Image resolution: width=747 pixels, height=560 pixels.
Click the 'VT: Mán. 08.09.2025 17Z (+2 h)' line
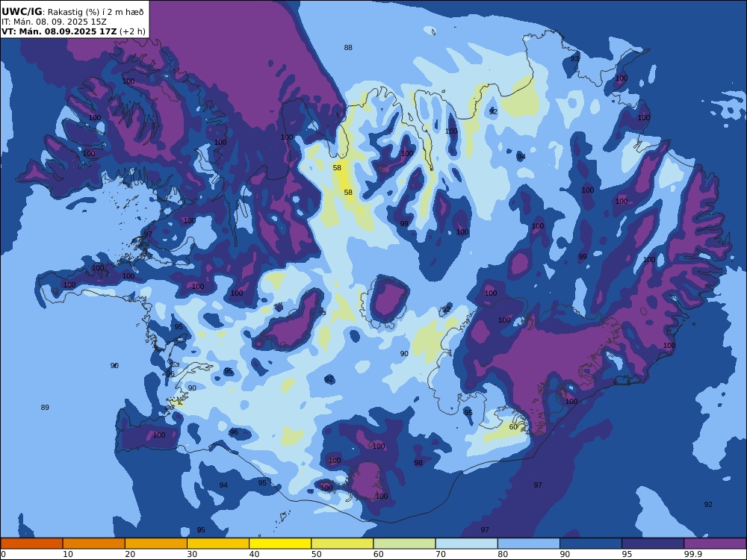coord(73,31)
